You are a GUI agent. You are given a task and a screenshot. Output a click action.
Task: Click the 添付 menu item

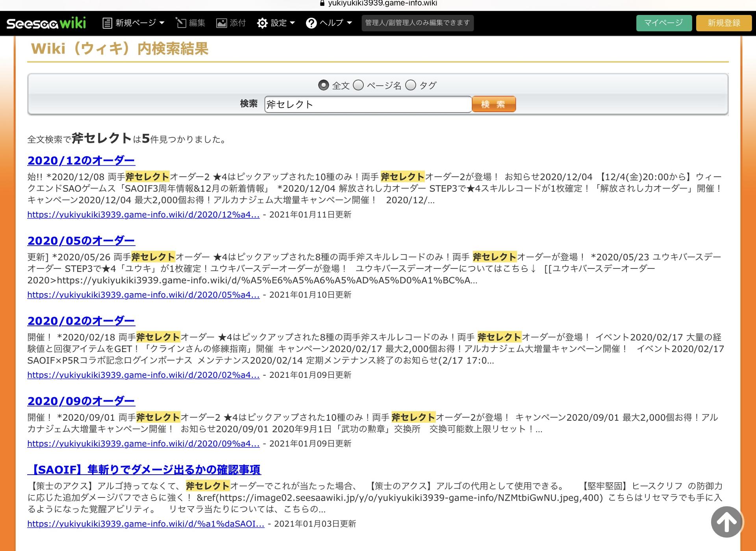231,23
